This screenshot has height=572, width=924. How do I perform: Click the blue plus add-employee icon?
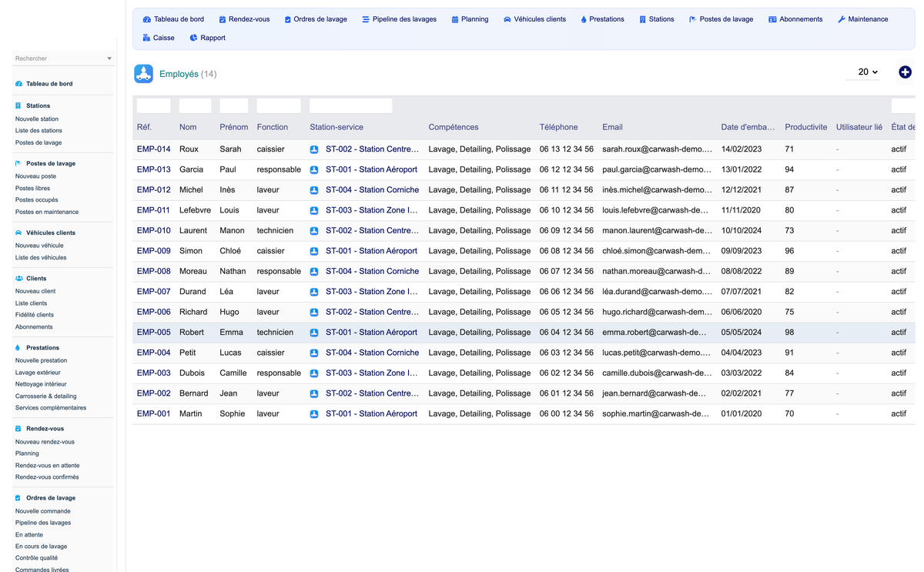point(905,72)
